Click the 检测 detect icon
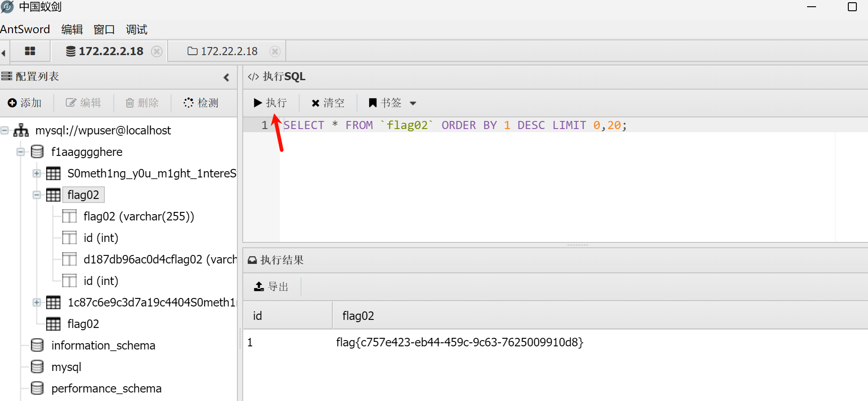This screenshot has width=868, height=401. (x=189, y=103)
